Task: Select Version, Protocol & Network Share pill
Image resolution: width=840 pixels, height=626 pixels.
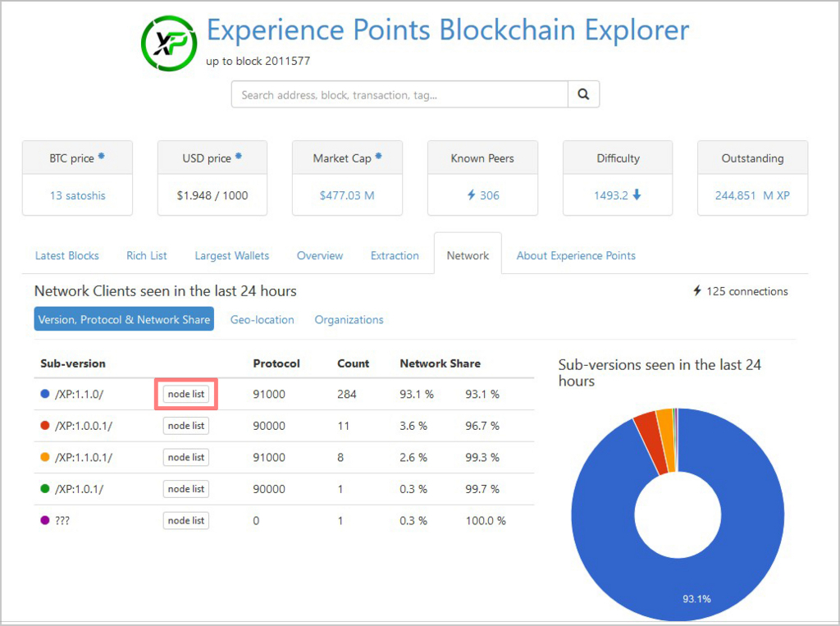Action: click(124, 319)
